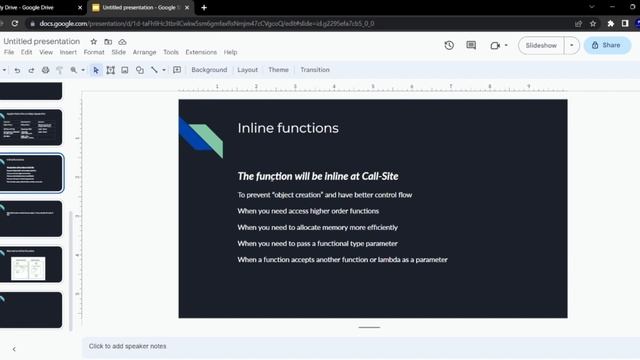Screen dimensions: 640x360
Task: Click the Share button
Action: coord(607,45)
